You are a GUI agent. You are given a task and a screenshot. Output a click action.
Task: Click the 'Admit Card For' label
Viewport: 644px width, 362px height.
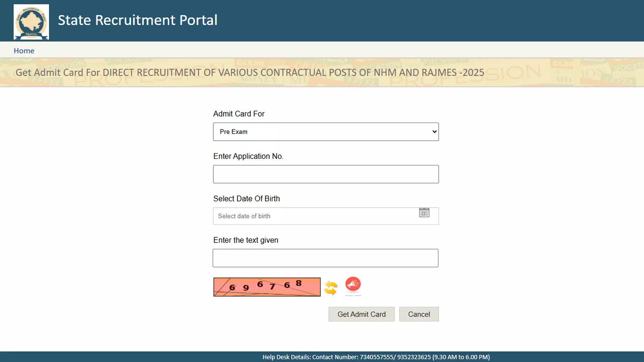(x=239, y=114)
